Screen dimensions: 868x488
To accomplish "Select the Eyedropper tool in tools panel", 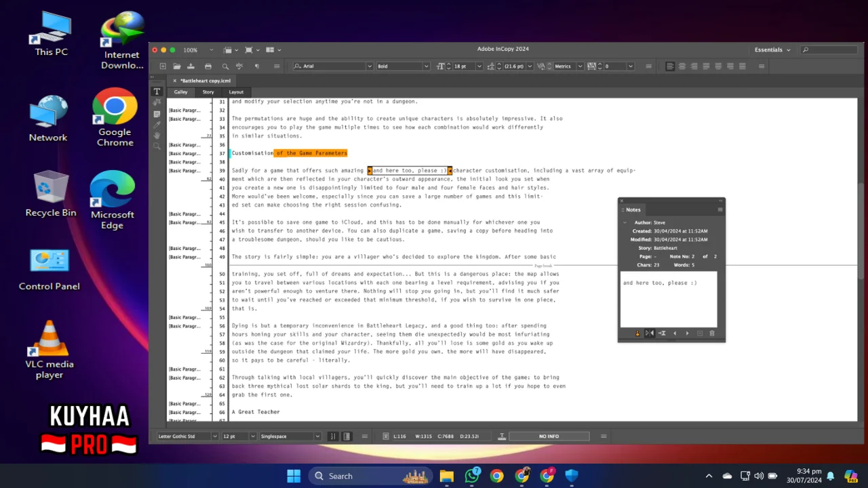I will coord(157,125).
